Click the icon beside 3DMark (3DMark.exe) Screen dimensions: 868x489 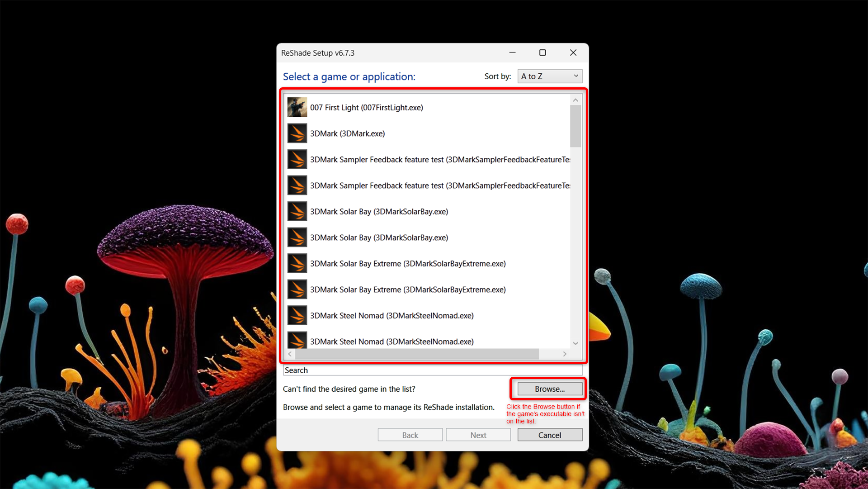297,133
